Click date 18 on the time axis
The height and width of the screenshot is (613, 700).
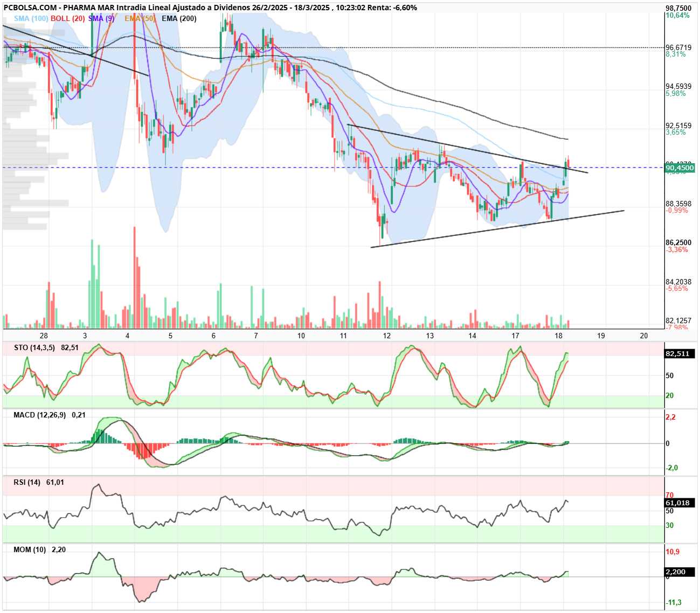tap(558, 336)
